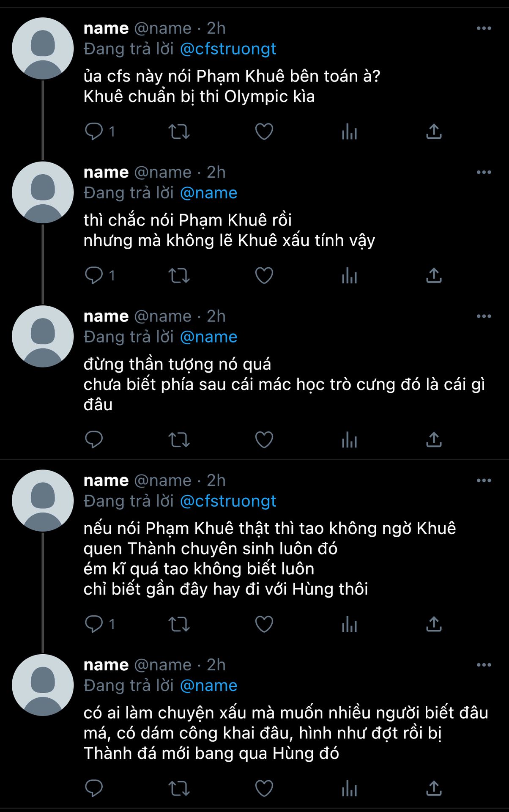The width and height of the screenshot is (509, 812).
Task: Retweet the tweet starting "nếu nói Phạm Khuê thật"
Action: click(179, 624)
